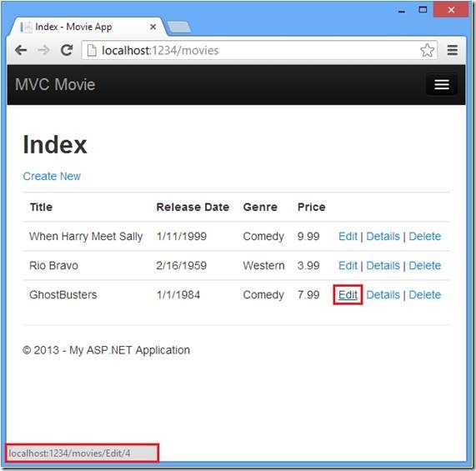This screenshot has width=476, height=471.
Task: Delete the Rio Bravo movie
Action: 424,266
